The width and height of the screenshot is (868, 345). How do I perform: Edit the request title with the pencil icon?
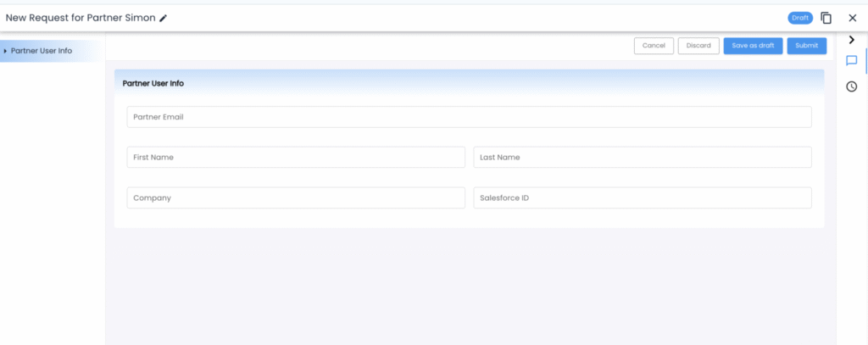click(x=164, y=19)
